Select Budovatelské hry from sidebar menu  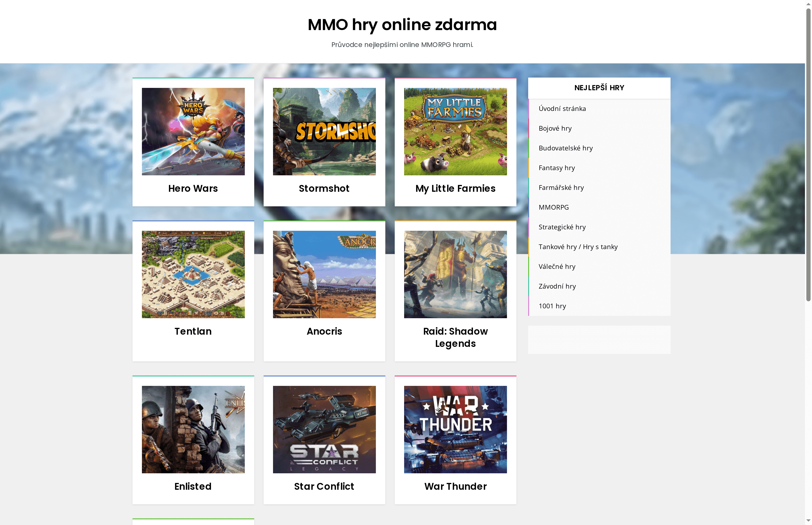click(565, 148)
